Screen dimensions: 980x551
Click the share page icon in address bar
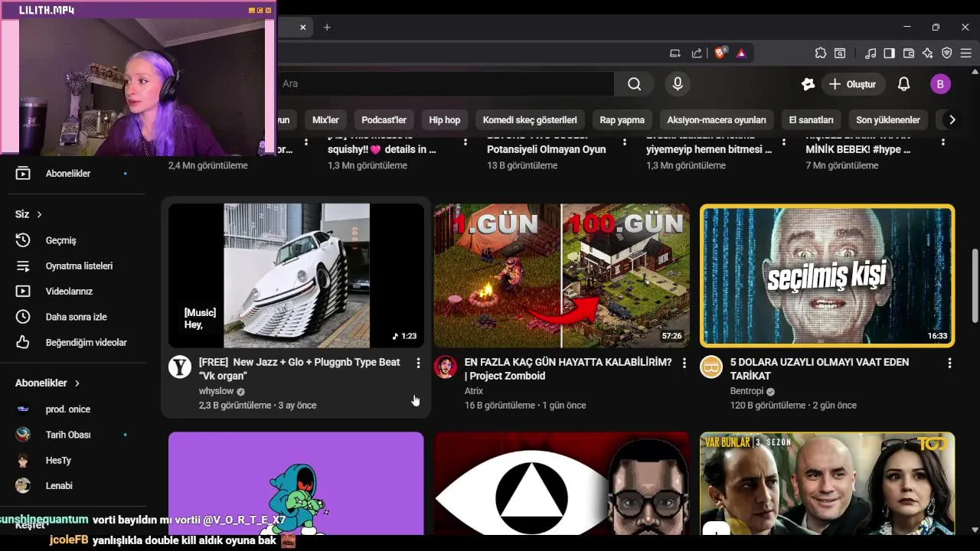pyautogui.click(x=697, y=53)
